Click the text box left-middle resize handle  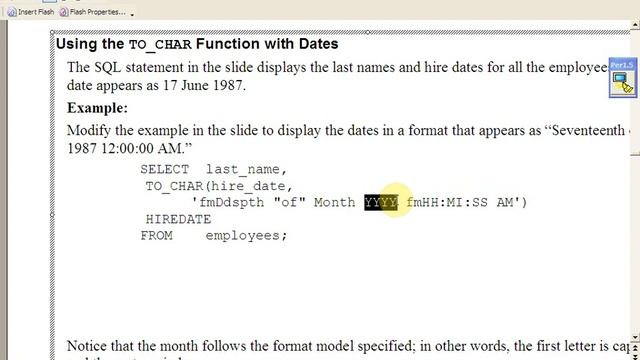click(52, 214)
